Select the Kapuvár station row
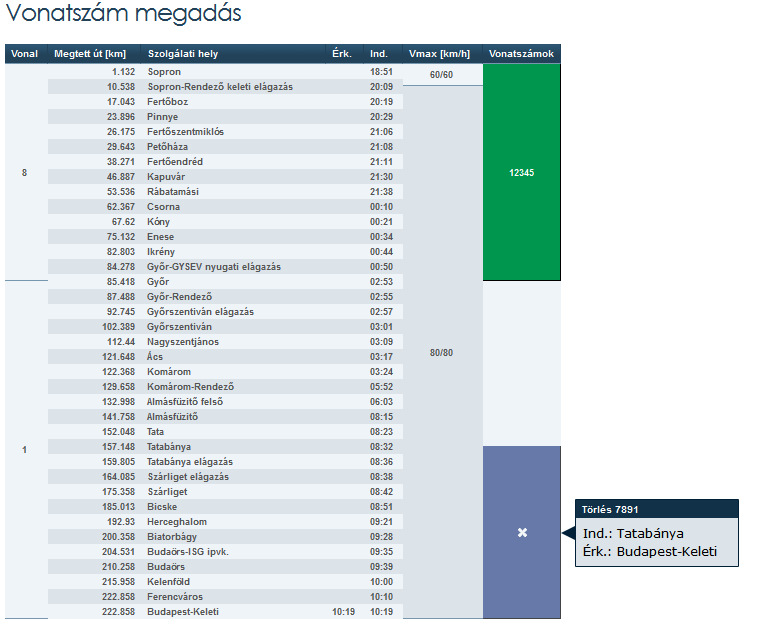Viewport: 758px width, 625px height. pos(225,176)
